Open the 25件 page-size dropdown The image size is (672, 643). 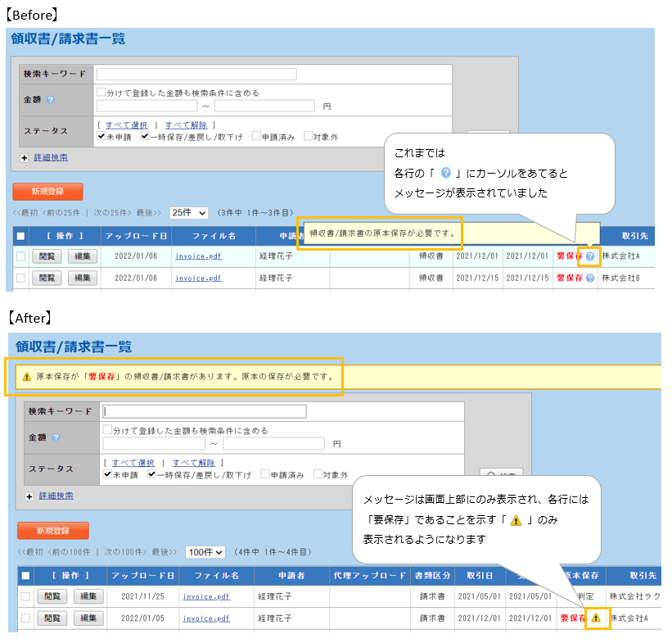point(188,213)
